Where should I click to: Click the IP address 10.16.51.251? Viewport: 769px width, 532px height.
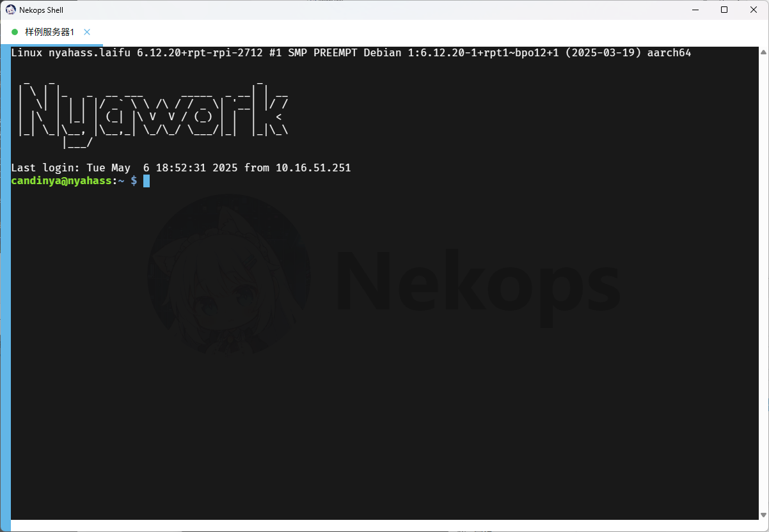pyautogui.click(x=313, y=168)
